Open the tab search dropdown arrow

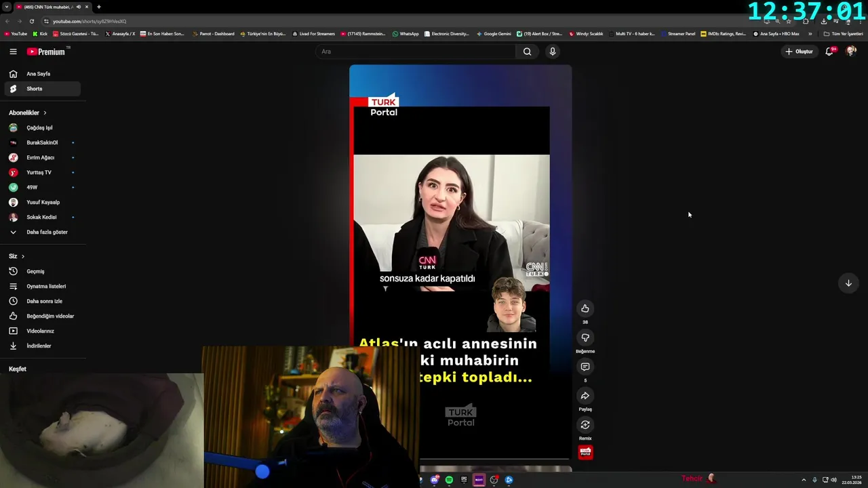pos(7,7)
